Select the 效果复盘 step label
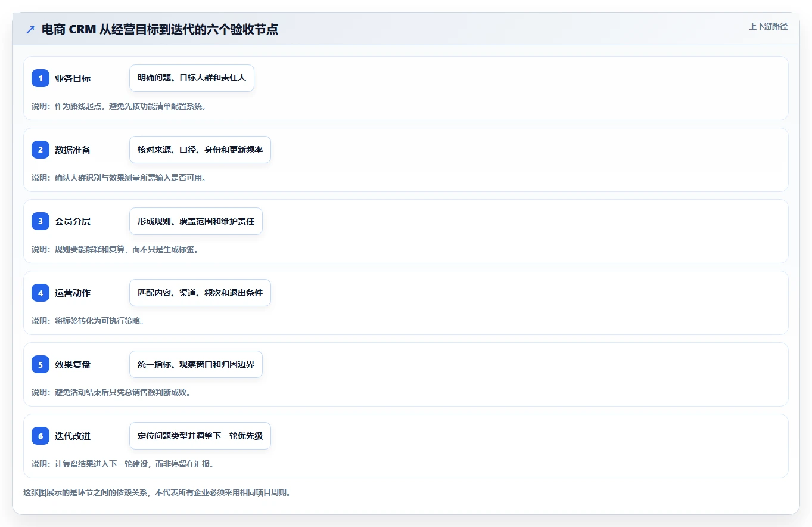The image size is (812, 527). click(73, 364)
